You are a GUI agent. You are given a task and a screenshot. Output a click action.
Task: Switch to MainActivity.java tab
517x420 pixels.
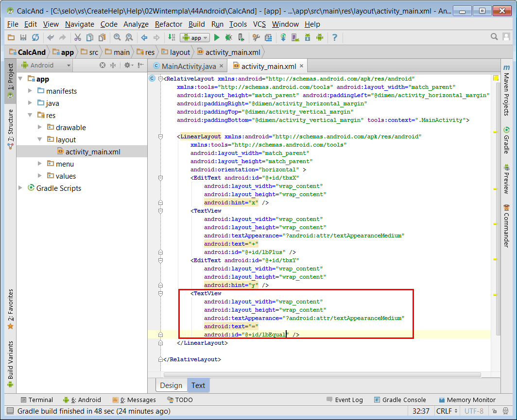point(189,66)
